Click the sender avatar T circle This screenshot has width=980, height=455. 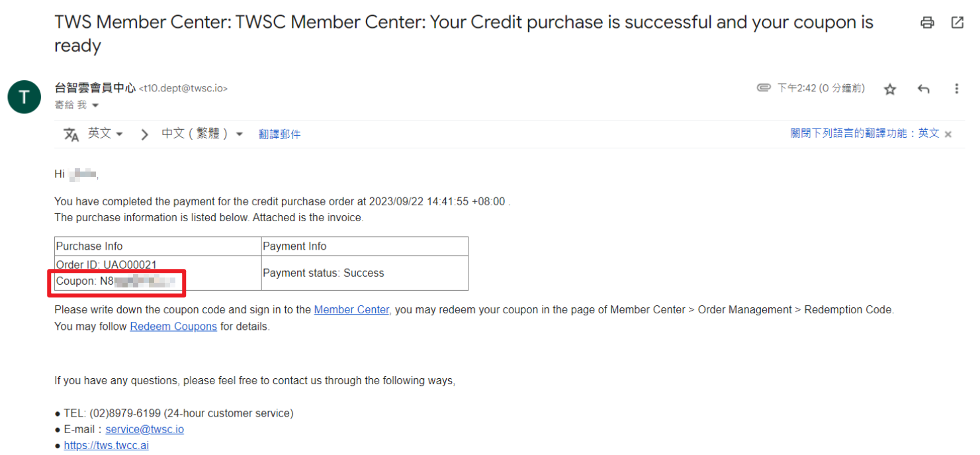[x=24, y=97]
